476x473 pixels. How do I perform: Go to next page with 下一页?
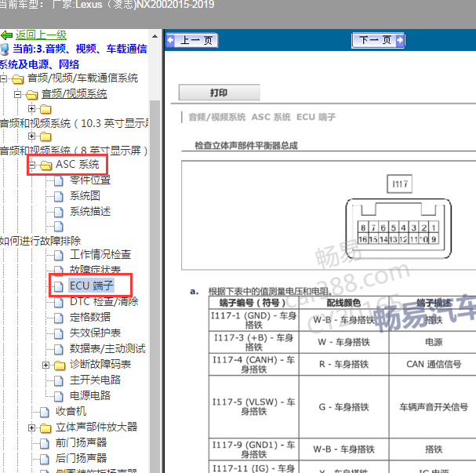[x=378, y=40]
